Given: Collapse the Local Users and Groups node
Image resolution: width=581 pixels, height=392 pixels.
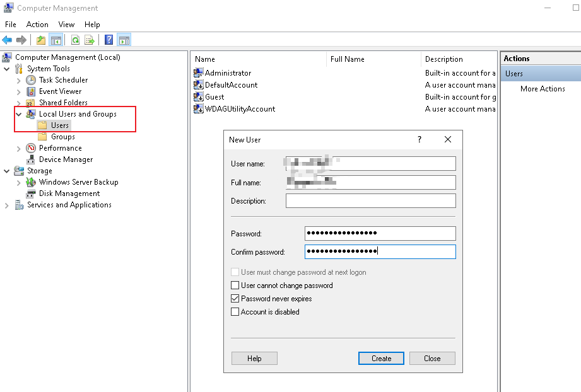Looking at the screenshot, I should click(x=19, y=114).
